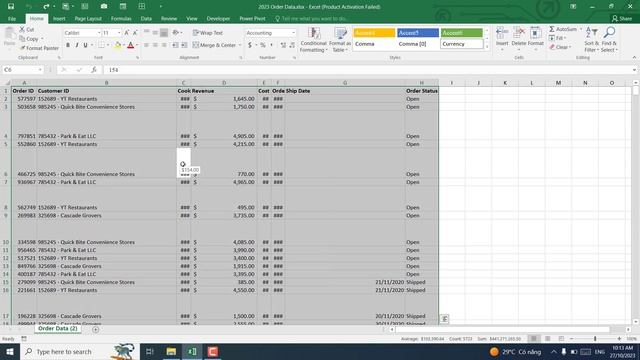Expand the formula bar chevron
The image size is (640, 360).
pos(634,70)
